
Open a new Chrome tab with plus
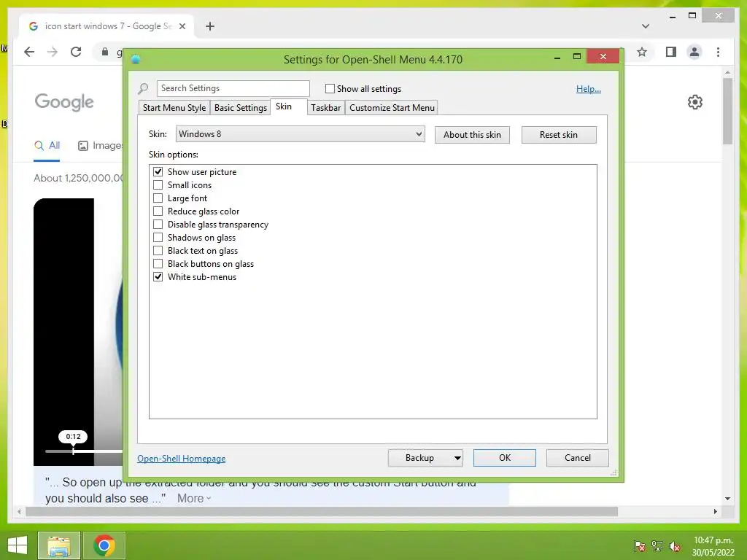(x=210, y=26)
